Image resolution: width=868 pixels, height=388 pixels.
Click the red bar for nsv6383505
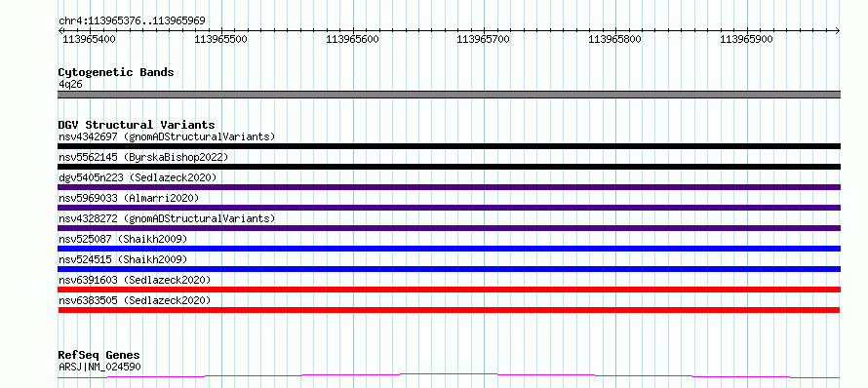click(449, 310)
